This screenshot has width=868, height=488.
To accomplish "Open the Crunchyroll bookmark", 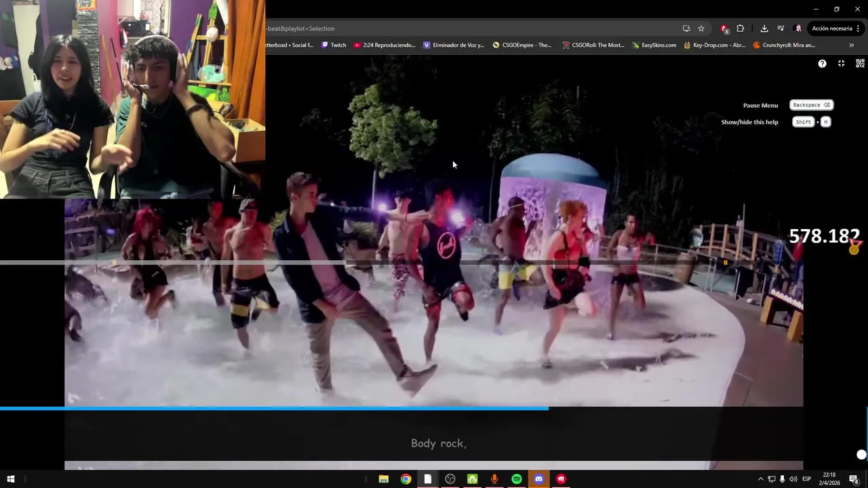I will [784, 45].
